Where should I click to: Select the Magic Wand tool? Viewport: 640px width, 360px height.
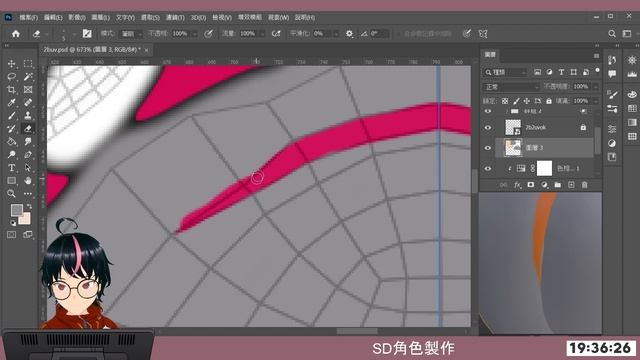(x=28, y=77)
